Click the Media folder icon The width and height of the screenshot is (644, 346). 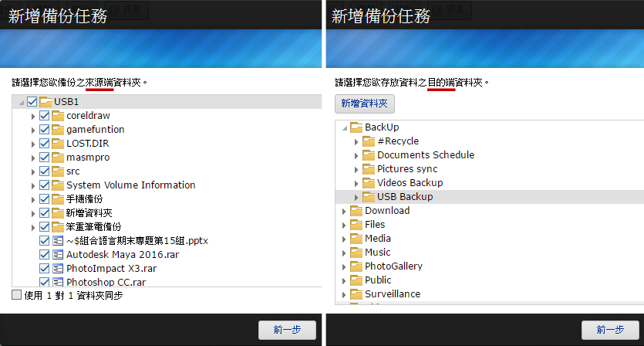[x=356, y=239]
